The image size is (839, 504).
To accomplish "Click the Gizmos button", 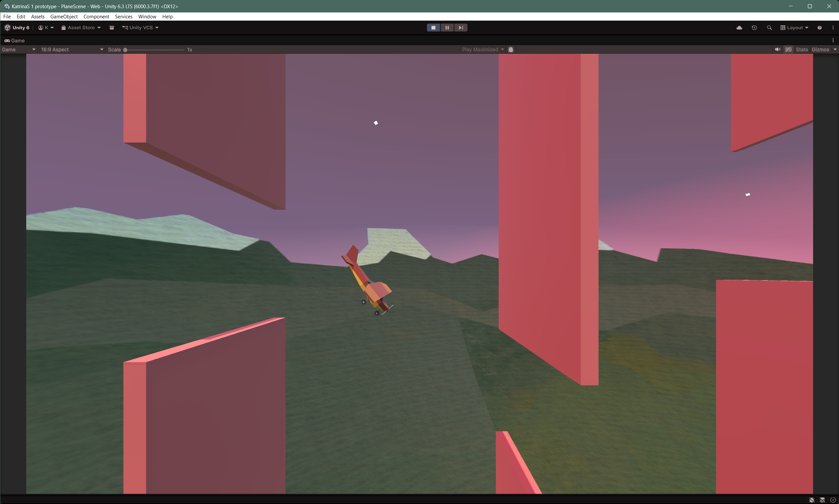I will point(820,49).
